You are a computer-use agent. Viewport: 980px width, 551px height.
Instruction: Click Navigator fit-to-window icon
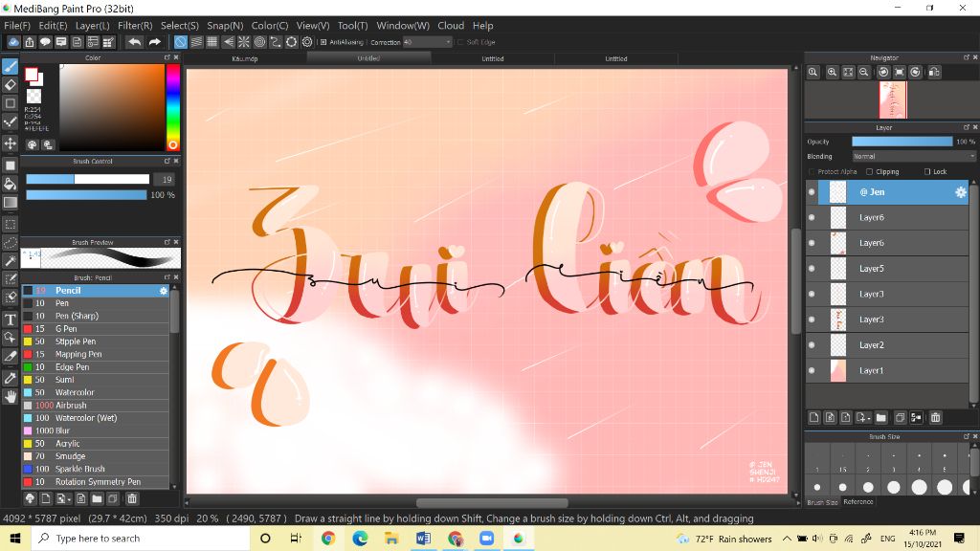(x=848, y=72)
